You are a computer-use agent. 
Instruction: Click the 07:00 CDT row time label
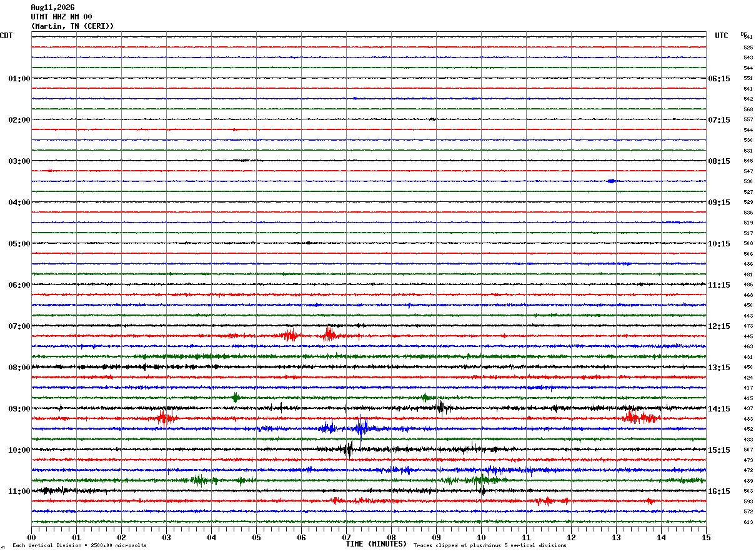(x=19, y=326)
